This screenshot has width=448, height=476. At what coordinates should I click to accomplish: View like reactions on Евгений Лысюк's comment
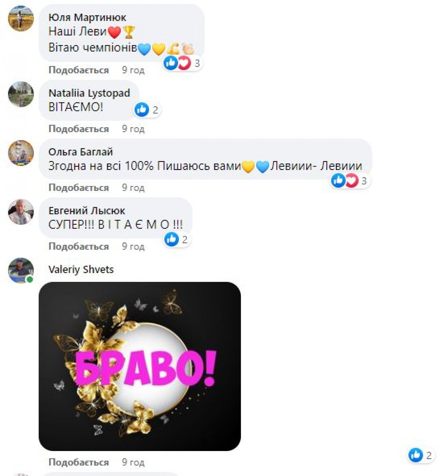(177, 240)
